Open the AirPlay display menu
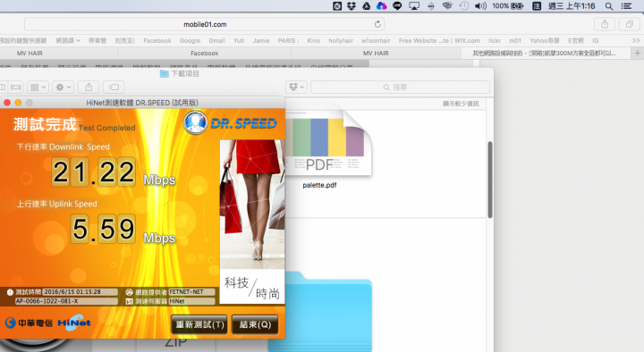Image resolution: width=644 pixels, height=352 pixels. pos(414,5)
